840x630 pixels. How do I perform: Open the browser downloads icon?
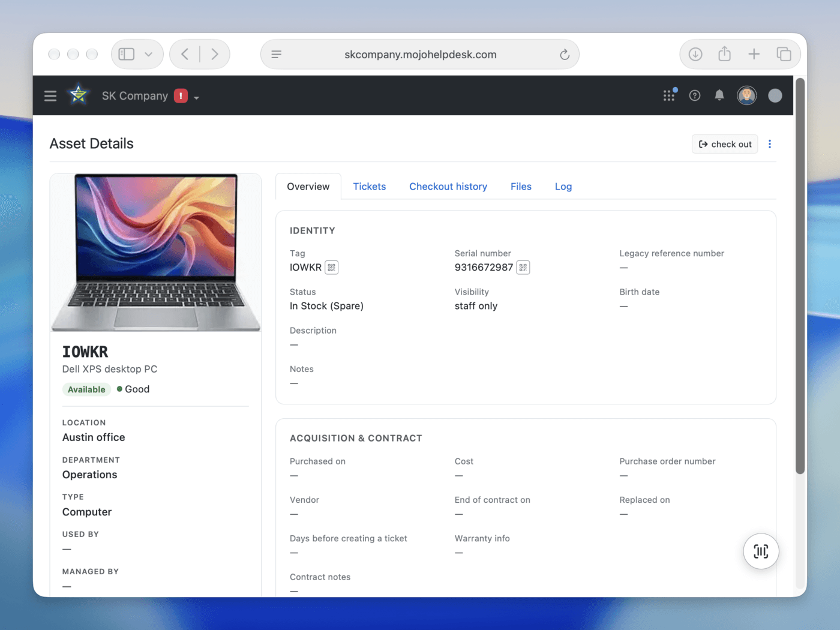(695, 55)
